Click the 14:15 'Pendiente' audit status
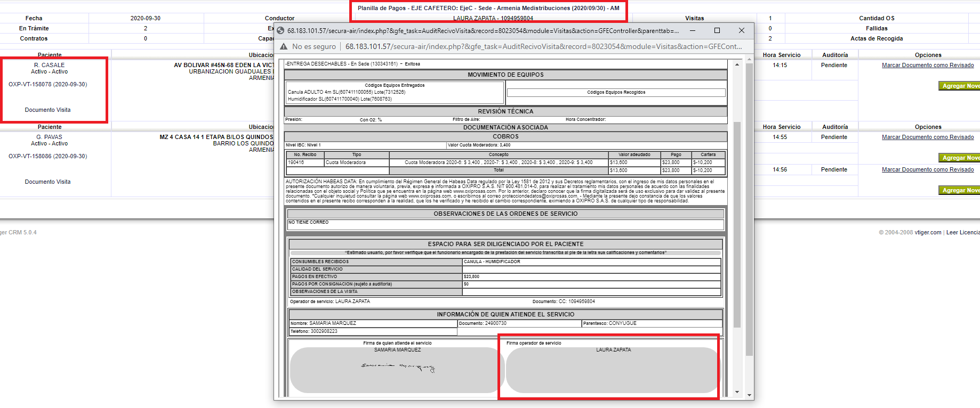 point(834,65)
